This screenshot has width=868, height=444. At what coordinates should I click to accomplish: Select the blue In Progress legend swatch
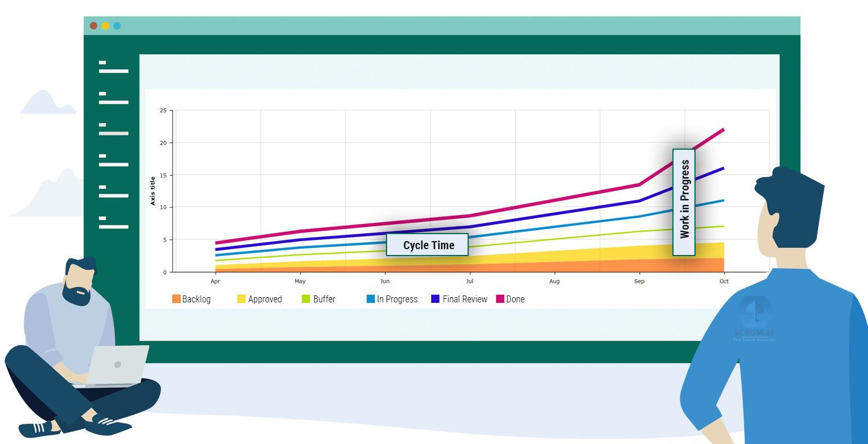[371, 299]
